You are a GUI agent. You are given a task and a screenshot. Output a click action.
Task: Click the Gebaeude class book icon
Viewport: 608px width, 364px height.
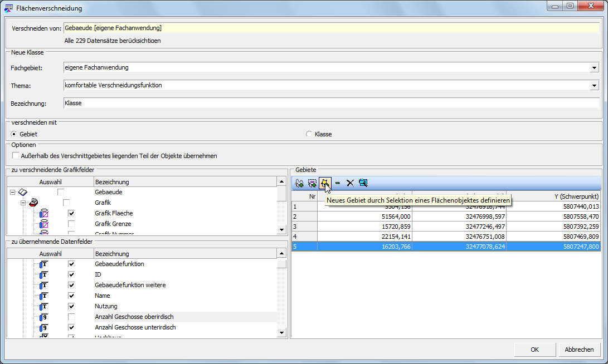pos(23,192)
